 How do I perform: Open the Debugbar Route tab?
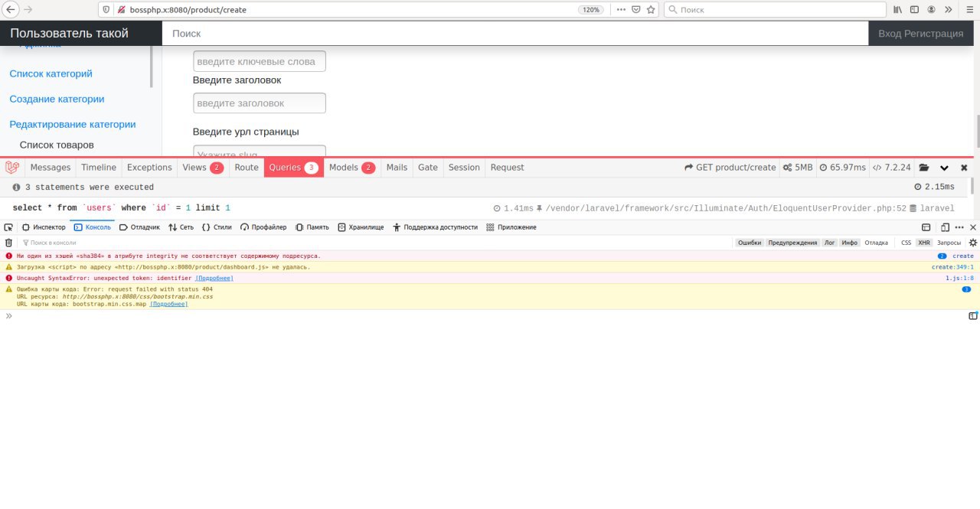pyautogui.click(x=247, y=168)
